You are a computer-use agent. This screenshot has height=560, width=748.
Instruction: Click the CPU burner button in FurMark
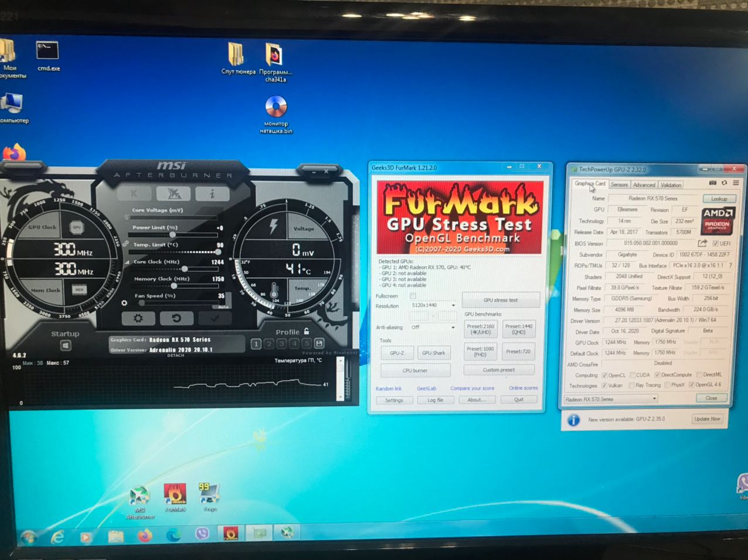(x=415, y=370)
